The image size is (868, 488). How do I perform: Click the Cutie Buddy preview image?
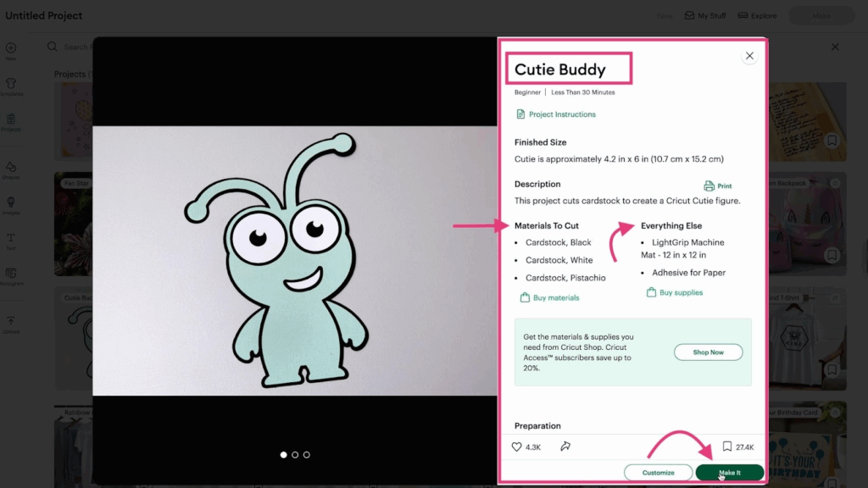click(295, 261)
